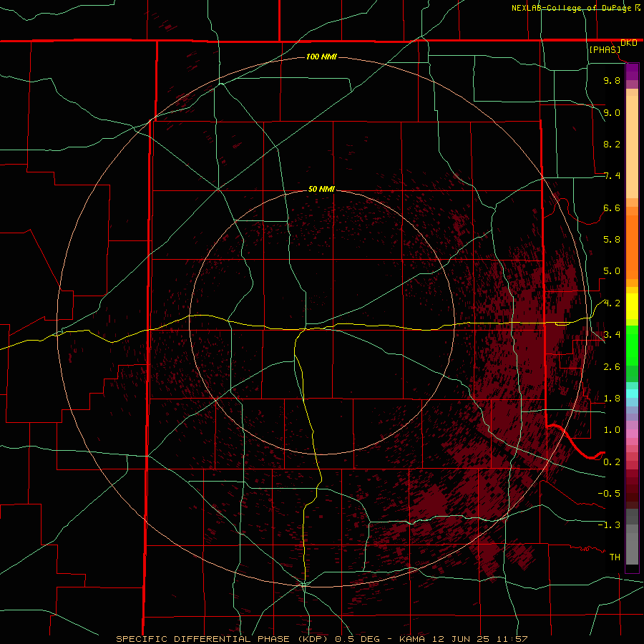Click the 100 NMI range ring label
The image size is (644, 644).
(321, 57)
